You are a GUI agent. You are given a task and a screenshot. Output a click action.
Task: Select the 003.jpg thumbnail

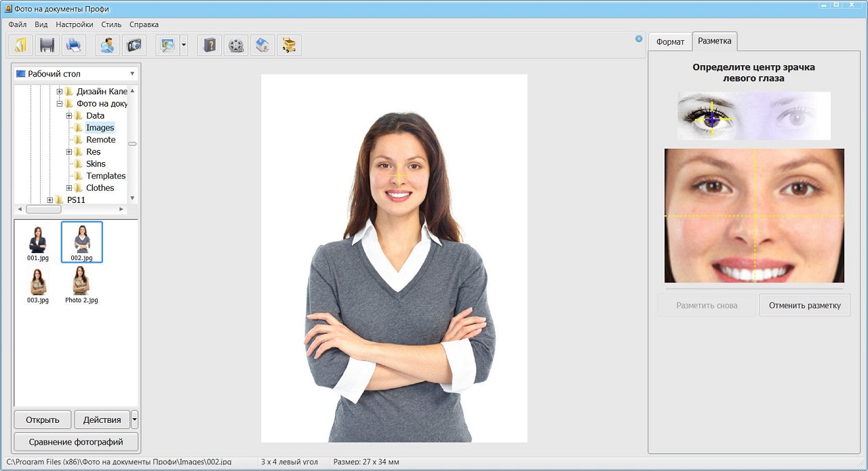pos(38,285)
